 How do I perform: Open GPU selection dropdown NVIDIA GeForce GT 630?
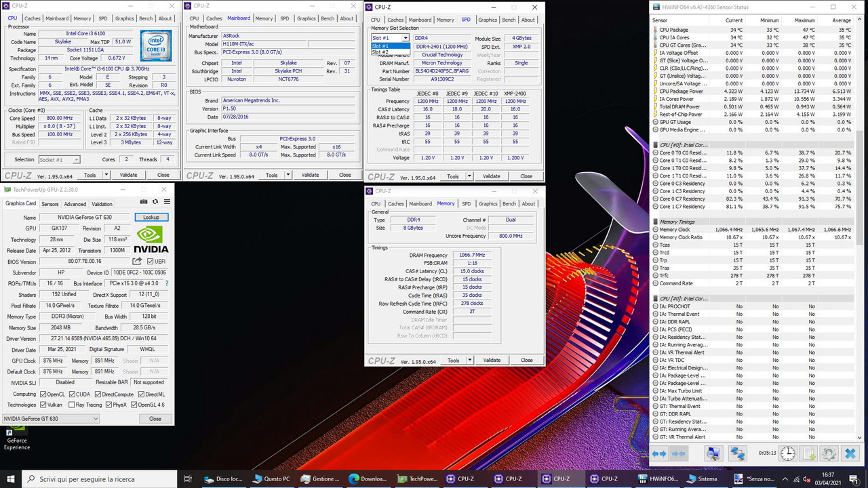51,419
